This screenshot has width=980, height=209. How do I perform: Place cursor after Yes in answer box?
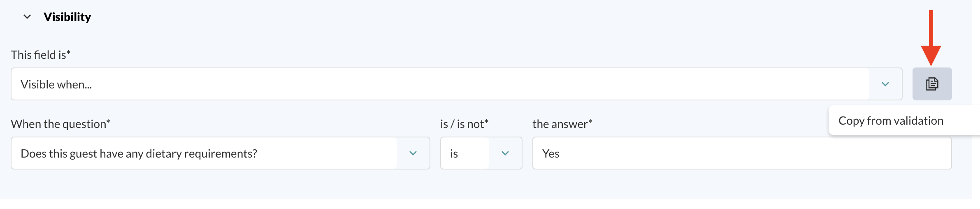(x=560, y=153)
